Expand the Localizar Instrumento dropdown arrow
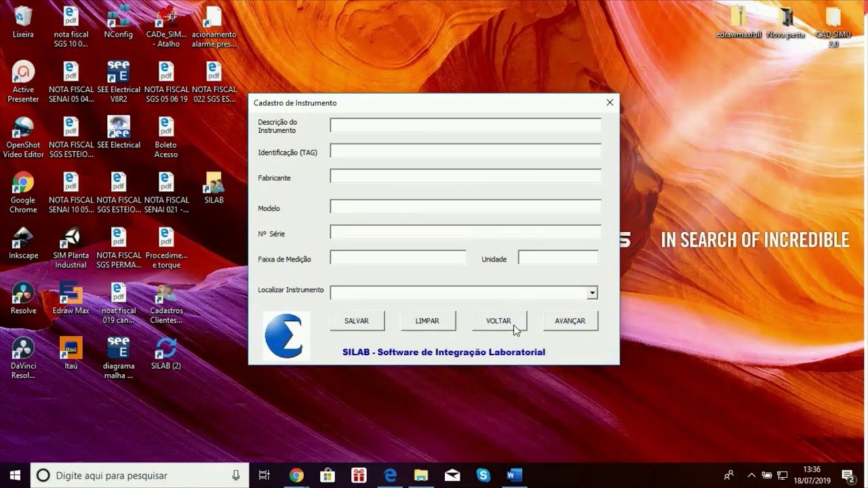This screenshot has height=488, width=868. (592, 293)
